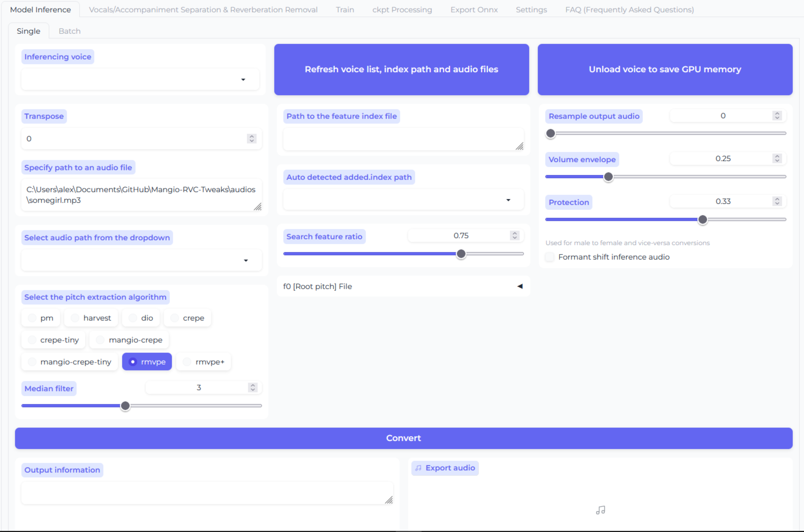The height and width of the screenshot is (532, 804).
Task: Choose the dio pitch algorithm
Action: click(x=141, y=318)
